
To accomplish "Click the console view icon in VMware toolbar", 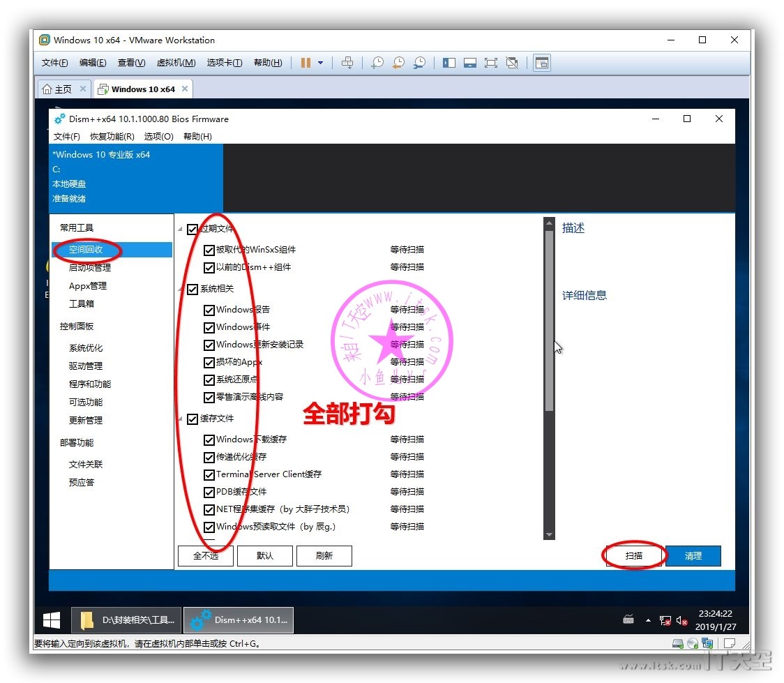I will [542, 63].
